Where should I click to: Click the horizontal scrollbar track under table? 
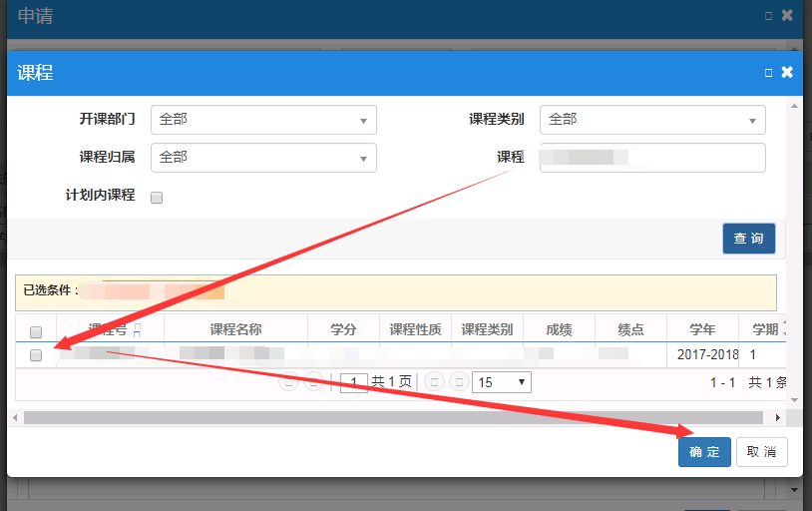point(399,417)
